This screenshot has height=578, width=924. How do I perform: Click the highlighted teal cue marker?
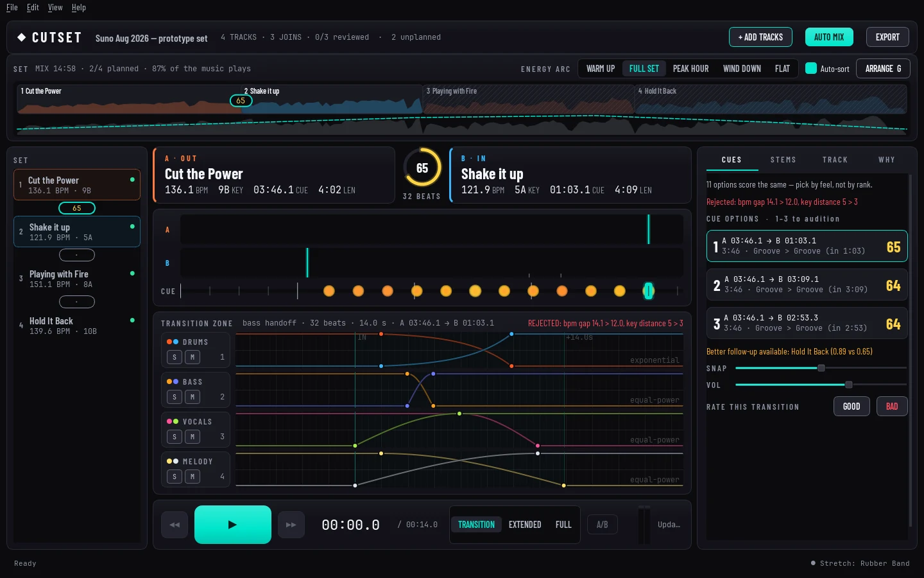(x=649, y=291)
